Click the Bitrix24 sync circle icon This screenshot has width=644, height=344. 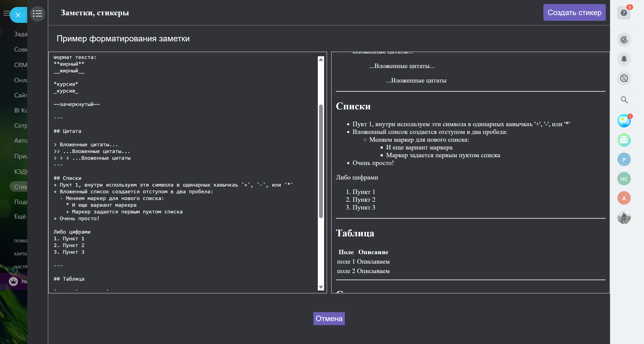tap(624, 39)
